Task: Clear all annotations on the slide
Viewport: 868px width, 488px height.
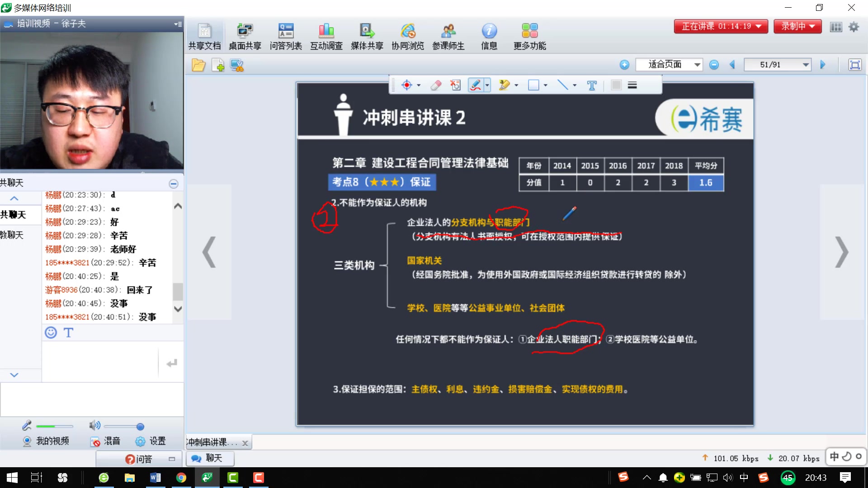Action: (455, 85)
